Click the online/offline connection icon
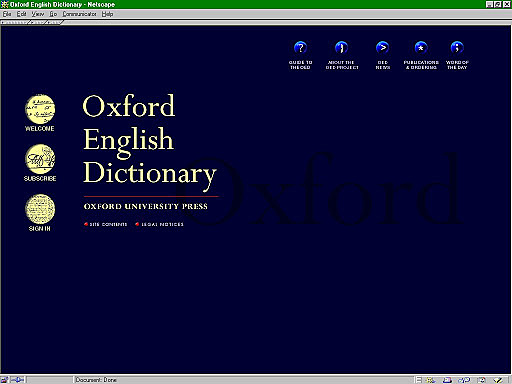Screen dimensions: 512x384 click(18, 380)
